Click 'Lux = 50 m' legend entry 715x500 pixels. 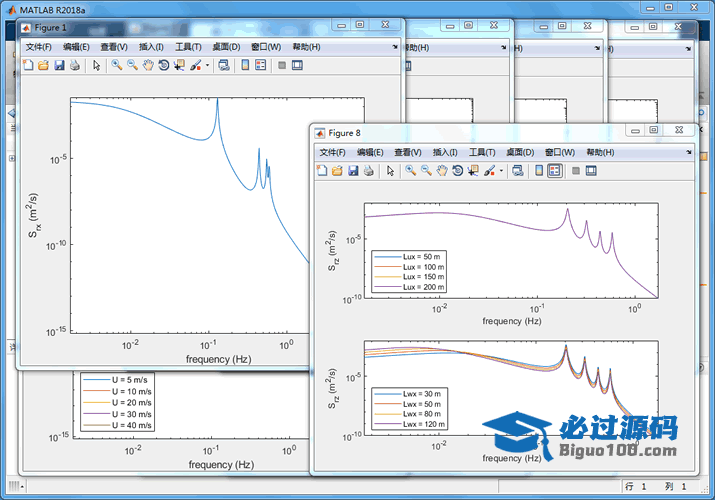[409, 257]
